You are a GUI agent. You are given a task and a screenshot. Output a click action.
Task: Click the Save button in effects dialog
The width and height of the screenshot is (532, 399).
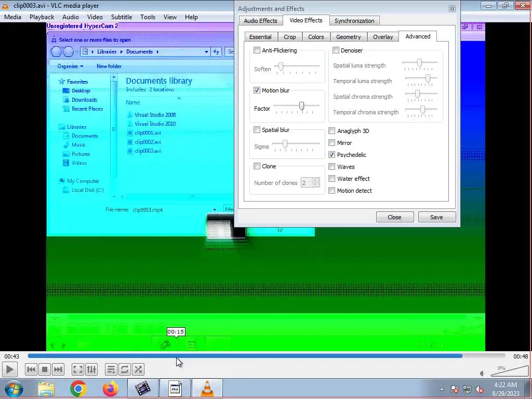pos(436,217)
